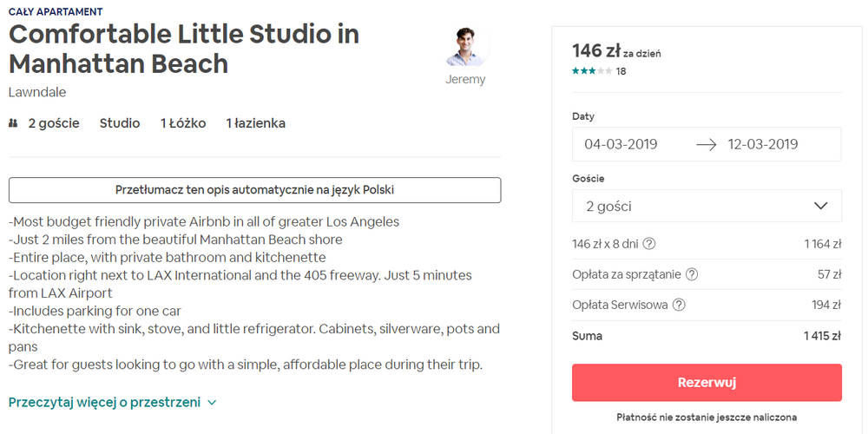Click the 1 Łóżko label
This screenshot has width=868, height=434.
[x=183, y=123]
